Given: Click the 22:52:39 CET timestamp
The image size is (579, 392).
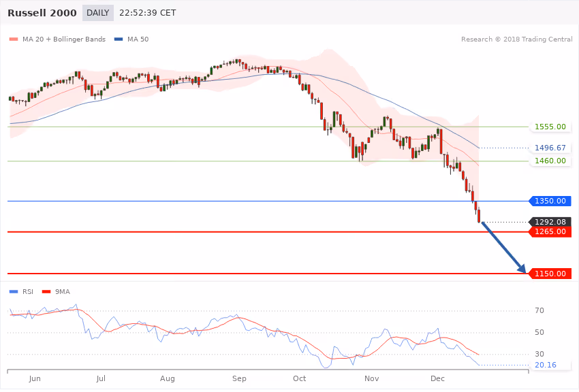Looking at the screenshot, I should [x=147, y=13].
